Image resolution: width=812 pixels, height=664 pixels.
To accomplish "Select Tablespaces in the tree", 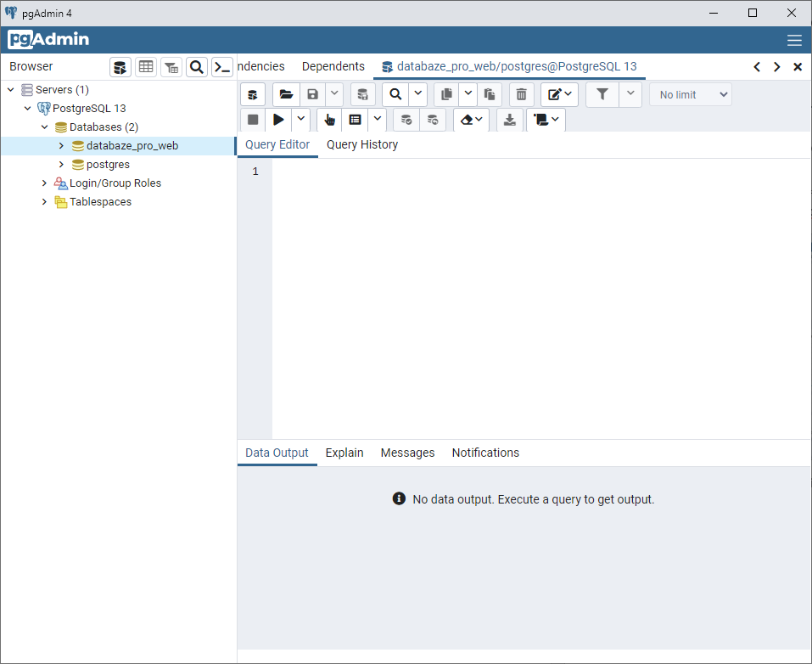I will (x=100, y=201).
